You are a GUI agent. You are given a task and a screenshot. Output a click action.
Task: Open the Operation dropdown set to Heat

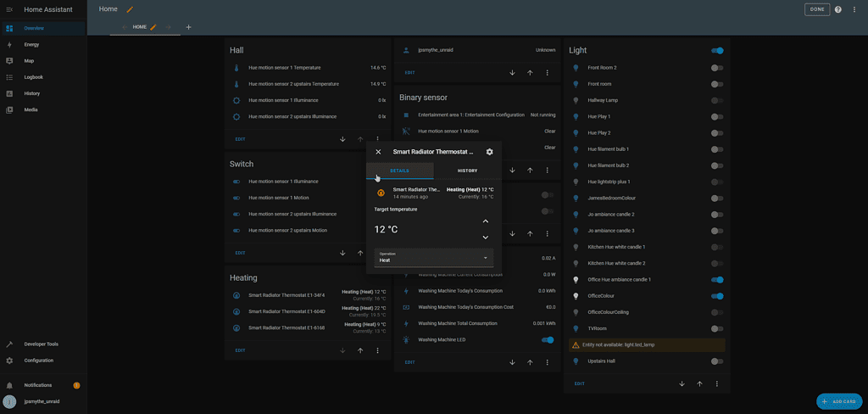[x=433, y=257]
